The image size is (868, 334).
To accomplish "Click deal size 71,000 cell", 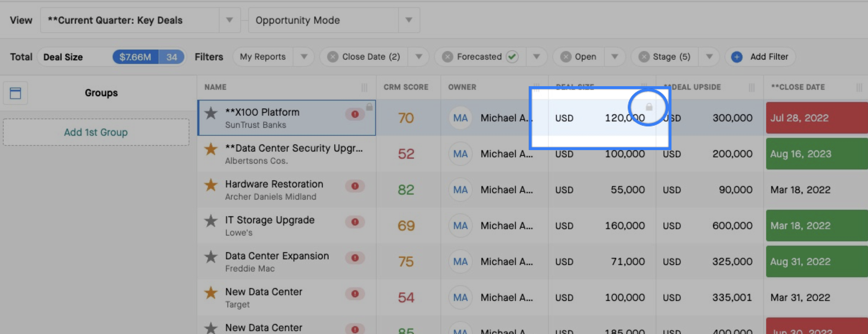I will [x=602, y=261].
